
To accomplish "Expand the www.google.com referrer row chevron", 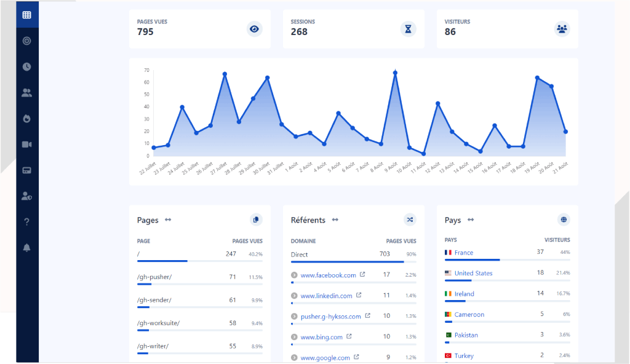I will 294,358.
